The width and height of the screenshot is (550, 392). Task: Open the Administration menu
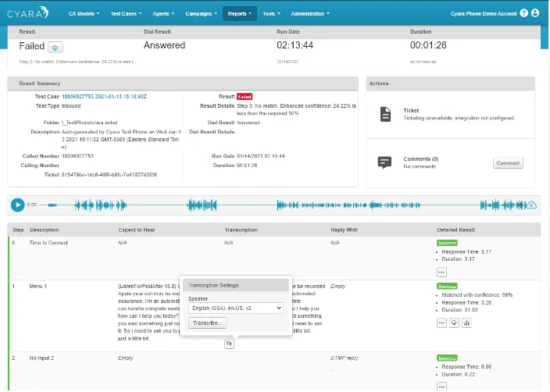[310, 14]
